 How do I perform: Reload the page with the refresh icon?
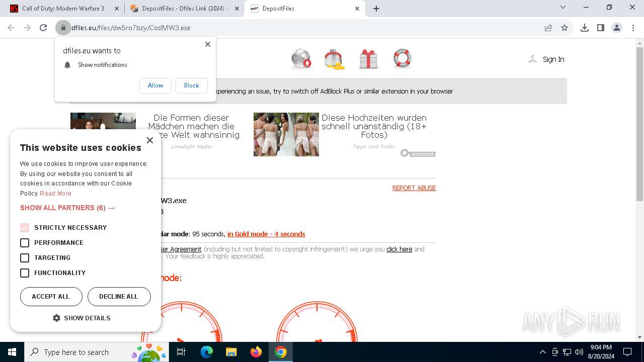point(43,28)
